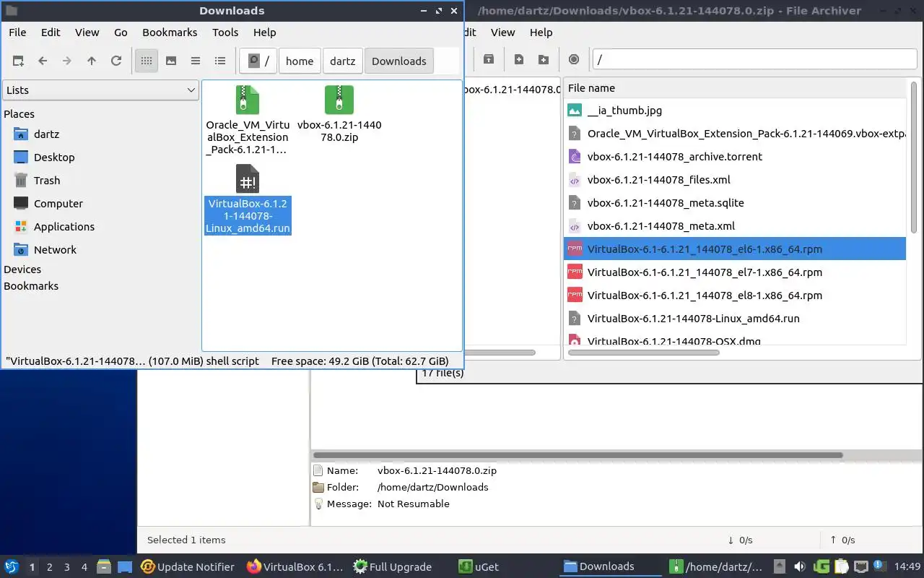Add folder to archive toolbar icon

pyautogui.click(x=544, y=59)
